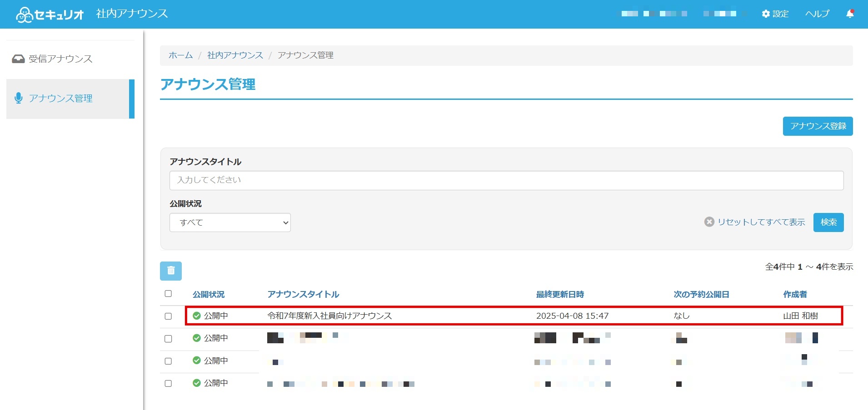This screenshot has height=410, width=868.
Task: Sort by 最終更新日時 column header
Action: coord(560,294)
